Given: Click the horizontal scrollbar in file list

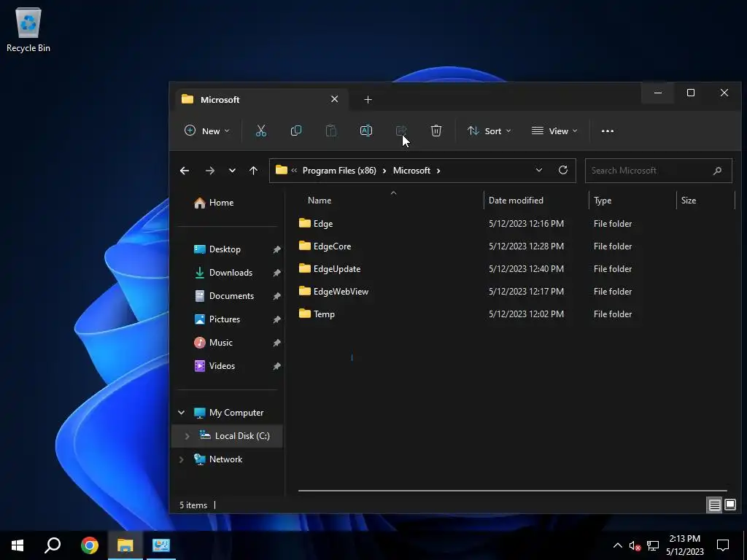Looking at the screenshot, I should click(x=513, y=490).
